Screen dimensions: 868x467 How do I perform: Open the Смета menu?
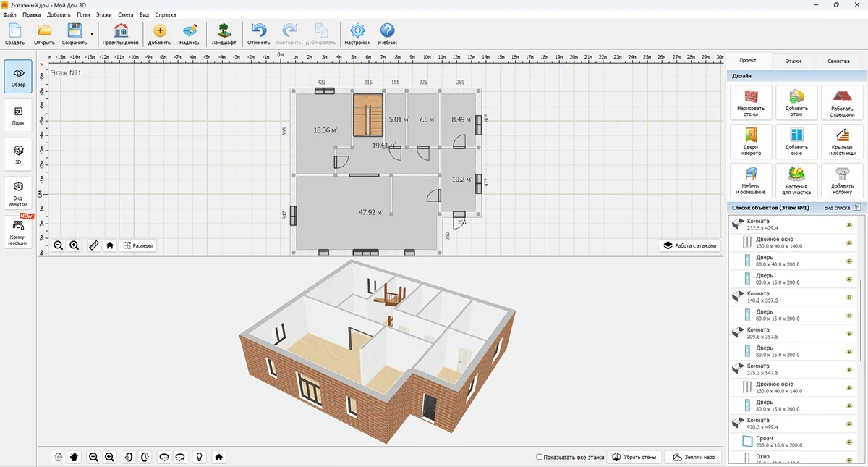point(125,14)
